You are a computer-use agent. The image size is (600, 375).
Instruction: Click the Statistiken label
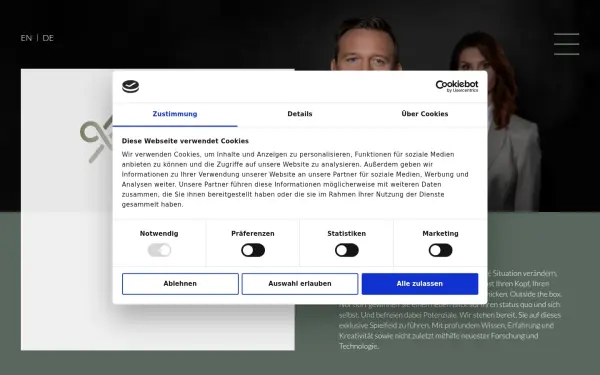click(347, 233)
